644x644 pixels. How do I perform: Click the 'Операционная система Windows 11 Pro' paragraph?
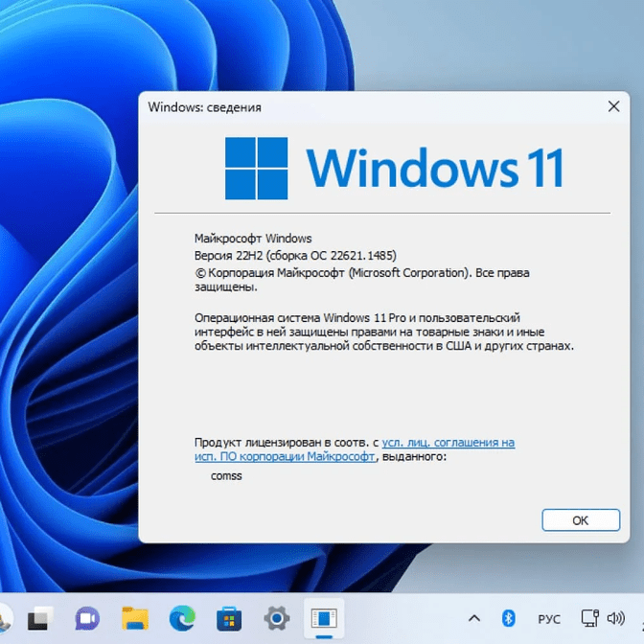[383, 332]
